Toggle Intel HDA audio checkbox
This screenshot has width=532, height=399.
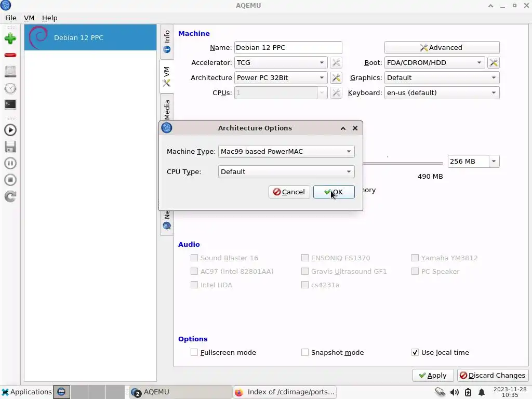click(194, 285)
